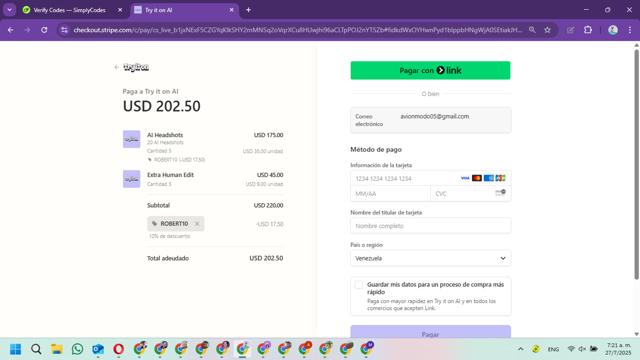Reload the Stripe checkout page
640x360 pixels.
point(44,30)
